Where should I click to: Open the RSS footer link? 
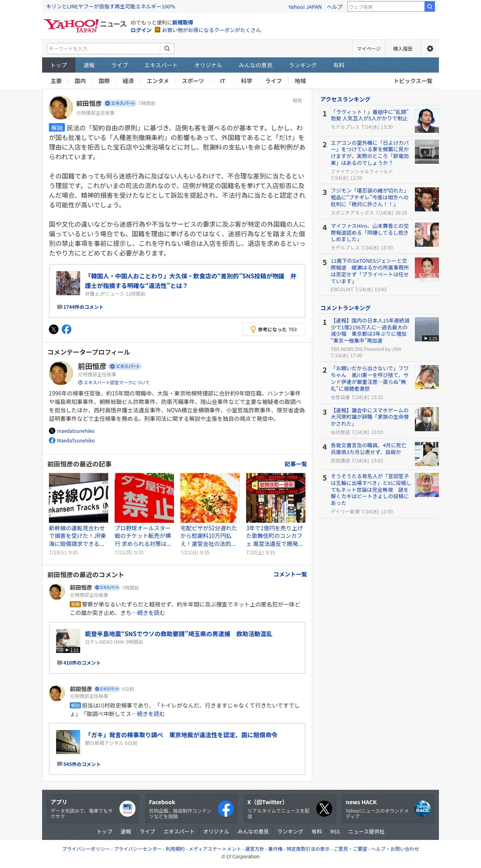(335, 831)
